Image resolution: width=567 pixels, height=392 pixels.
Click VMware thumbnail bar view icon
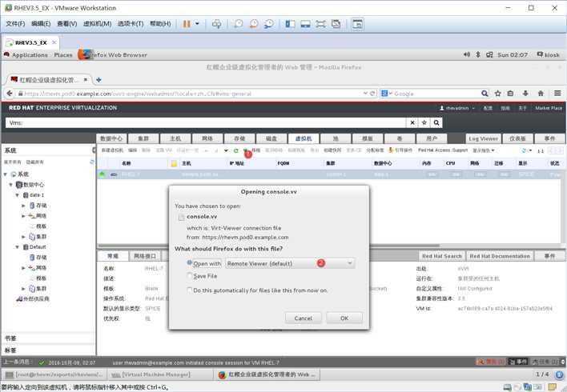click(x=306, y=24)
